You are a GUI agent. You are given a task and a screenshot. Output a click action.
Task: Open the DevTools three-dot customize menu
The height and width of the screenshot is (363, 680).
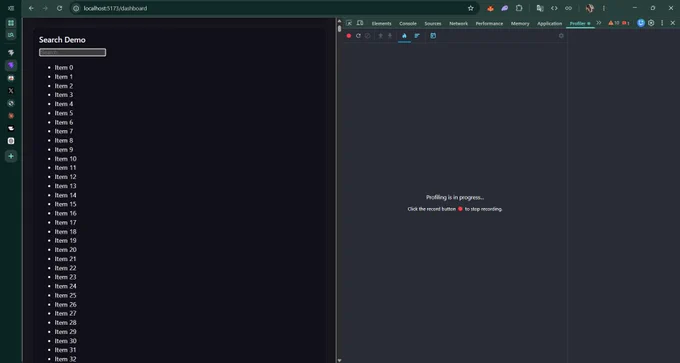662,23
